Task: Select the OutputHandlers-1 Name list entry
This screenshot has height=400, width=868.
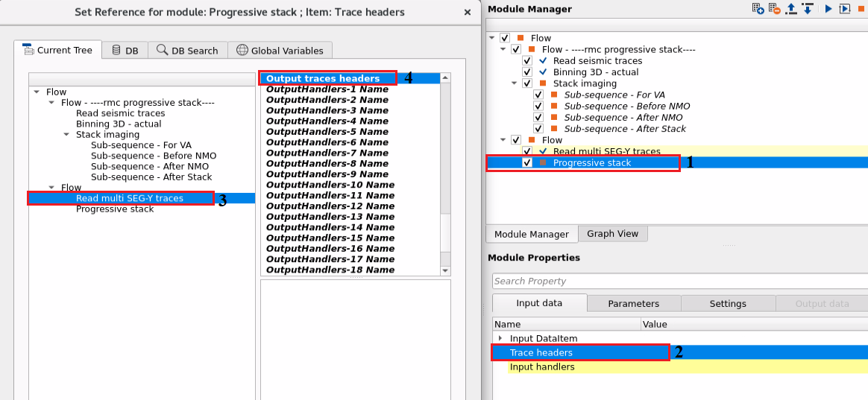Action: point(350,89)
